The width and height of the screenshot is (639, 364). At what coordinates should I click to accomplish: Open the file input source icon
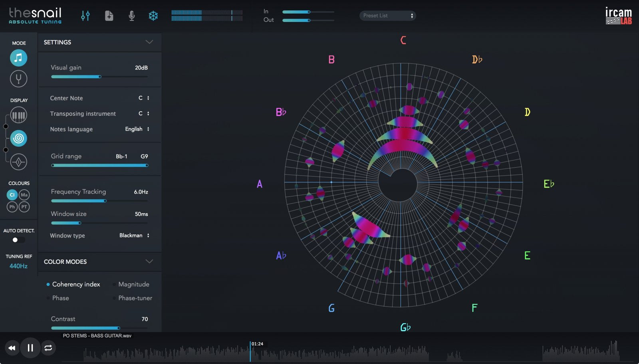point(108,16)
